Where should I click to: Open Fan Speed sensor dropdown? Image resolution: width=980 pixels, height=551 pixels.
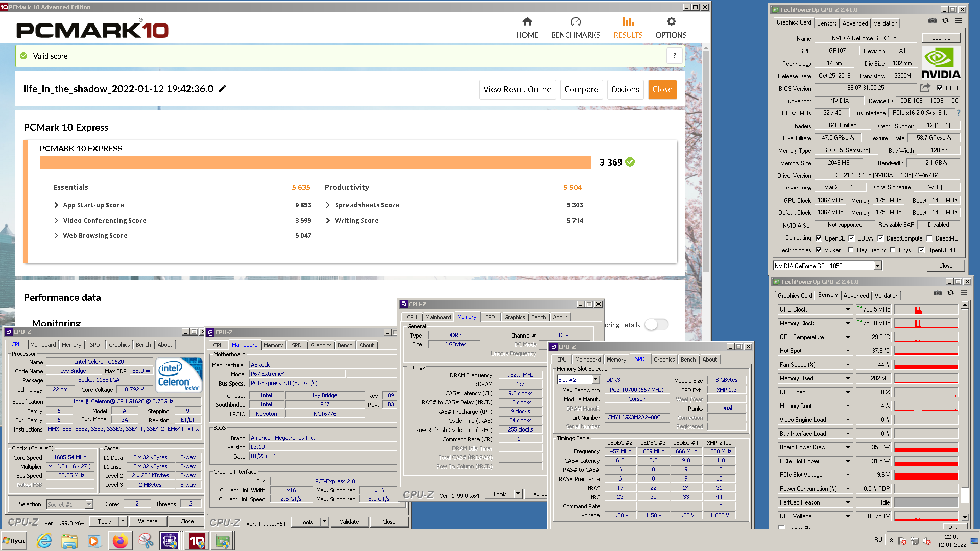tap(848, 365)
